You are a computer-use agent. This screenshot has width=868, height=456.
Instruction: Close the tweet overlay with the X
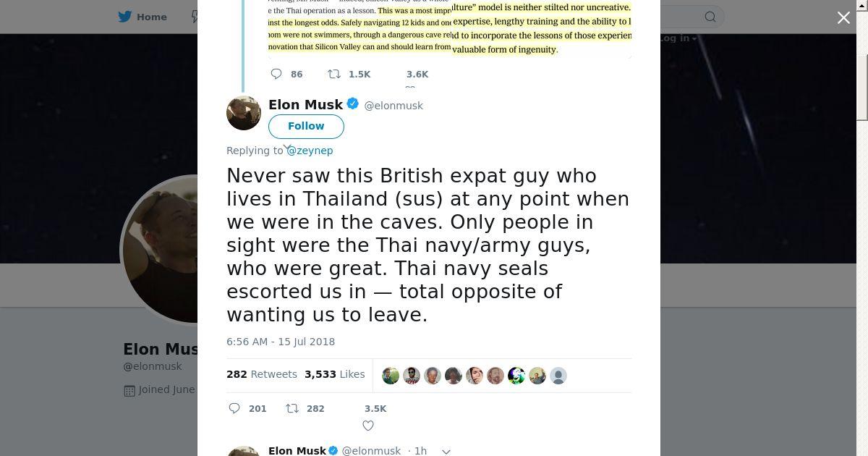[x=843, y=18]
